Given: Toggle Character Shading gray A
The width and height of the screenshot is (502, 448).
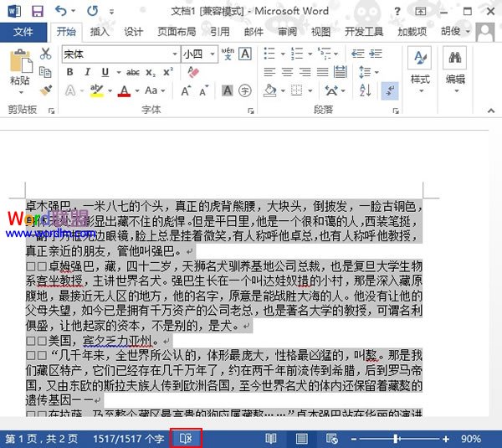Looking at the screenshot, I should coord(228,91).
